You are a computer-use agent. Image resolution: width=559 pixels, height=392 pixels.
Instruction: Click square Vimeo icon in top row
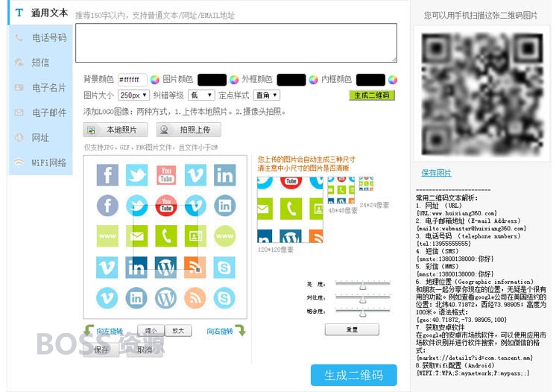[195, 175]
